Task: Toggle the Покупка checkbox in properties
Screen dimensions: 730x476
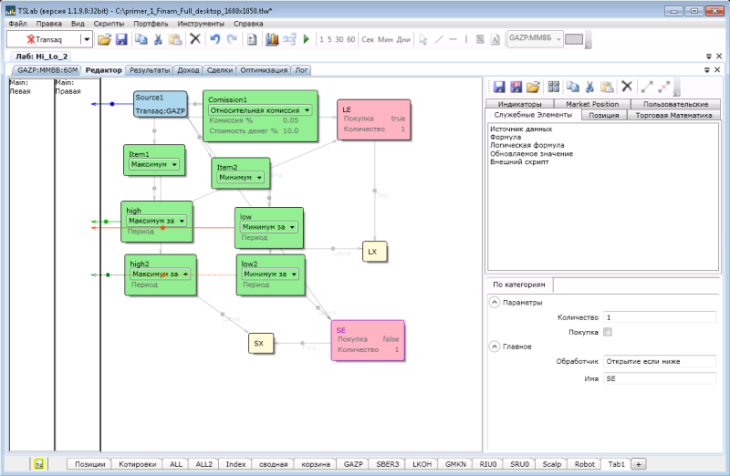Action: pyautogui.click(x=607, y=332)
